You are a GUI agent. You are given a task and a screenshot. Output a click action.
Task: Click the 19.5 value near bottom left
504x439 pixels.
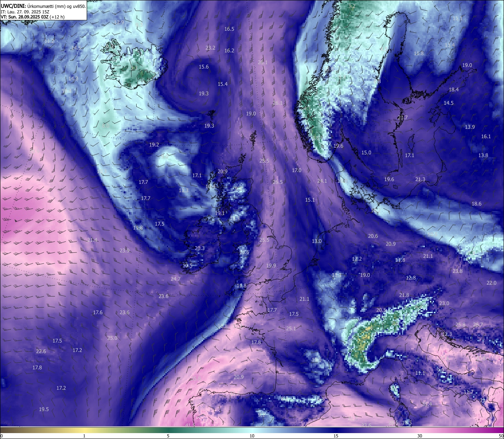pos(44,409)
